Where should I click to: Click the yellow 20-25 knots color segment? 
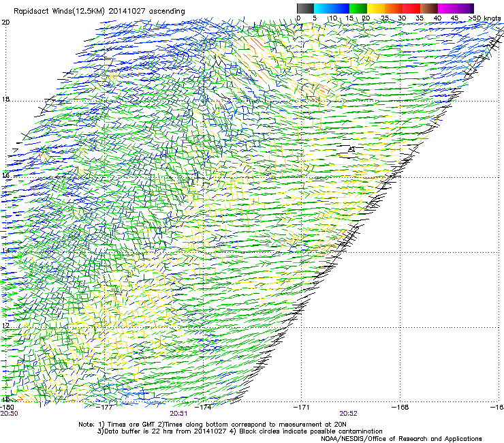(x=376, y=8)
